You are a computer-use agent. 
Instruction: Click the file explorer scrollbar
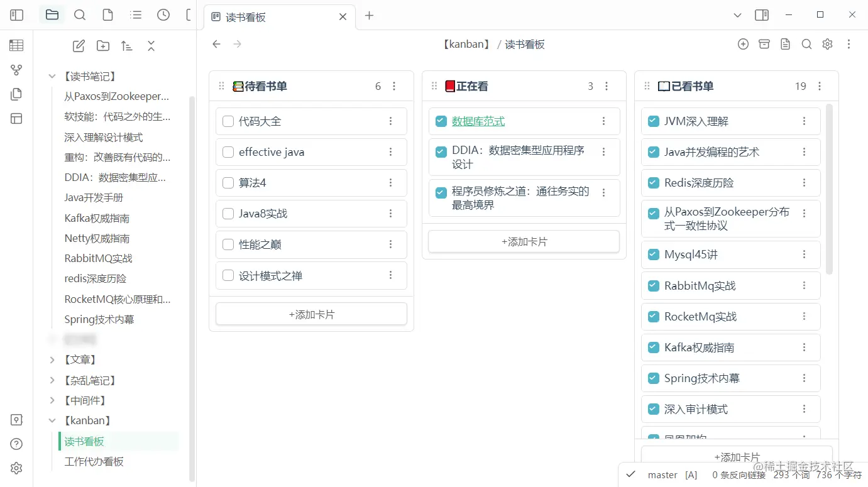[x=192, y=289]
